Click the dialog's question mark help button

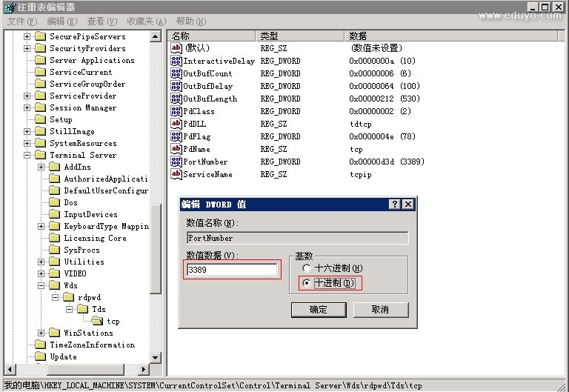point(395,204)
